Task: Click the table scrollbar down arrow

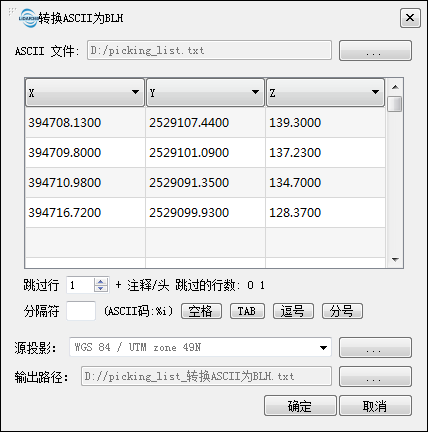Action: (395, 260)
